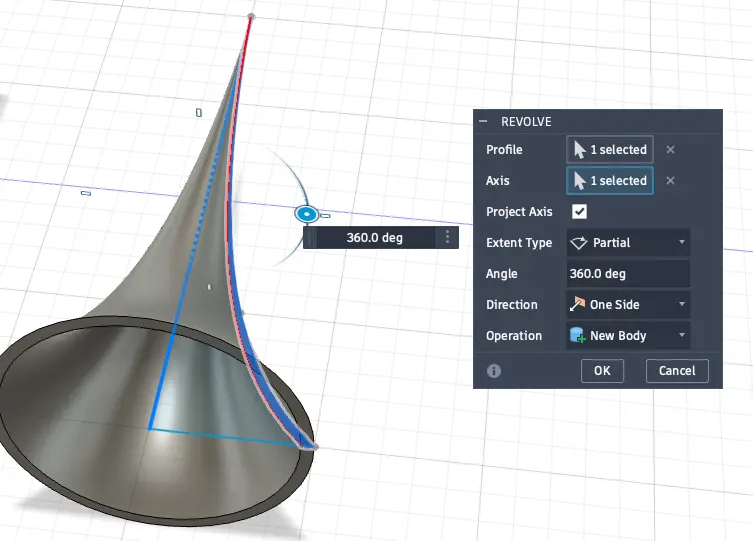Click the on-canvas 360.0 deg angle field
This screenshot has height=541, width=753.
click(x=375, y=238)
